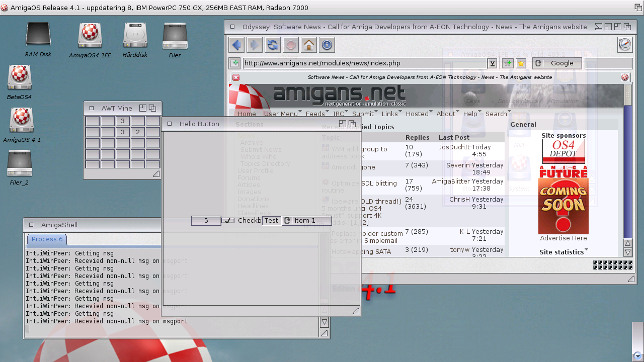Select the Process 6 tab in AmigaShell
644x362 pixels.
pyautogui.click(x=47, y=239)
